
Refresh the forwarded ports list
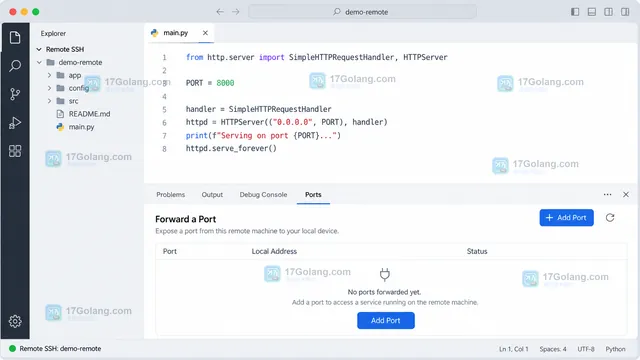click(610, 218)
